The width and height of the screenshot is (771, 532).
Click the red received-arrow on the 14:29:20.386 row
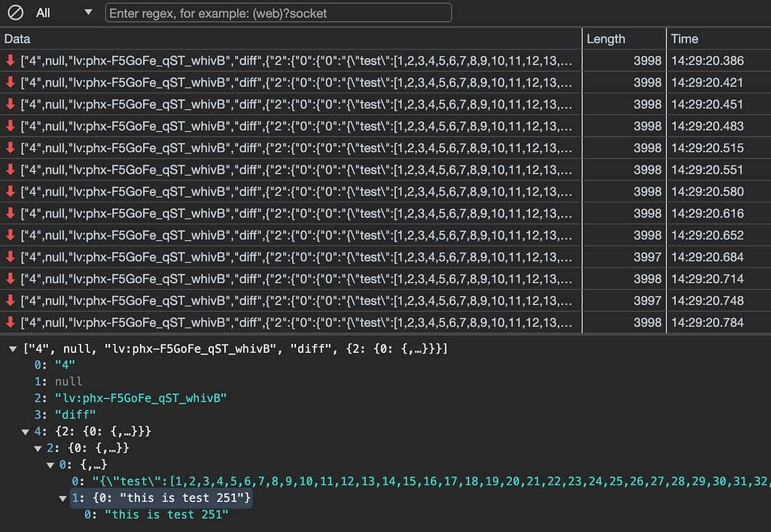click(10, 61)
